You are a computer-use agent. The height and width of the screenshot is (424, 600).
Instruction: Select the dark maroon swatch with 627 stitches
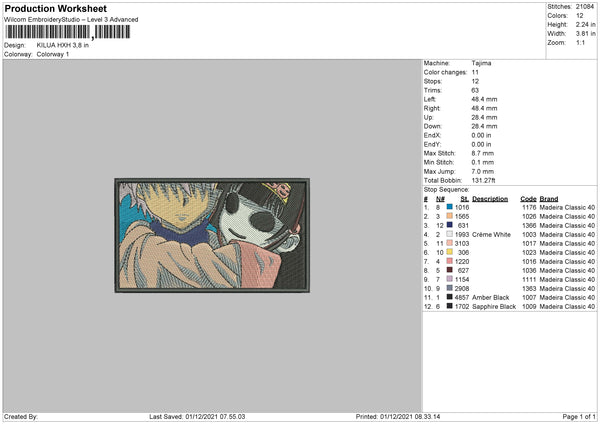point(450,270)
